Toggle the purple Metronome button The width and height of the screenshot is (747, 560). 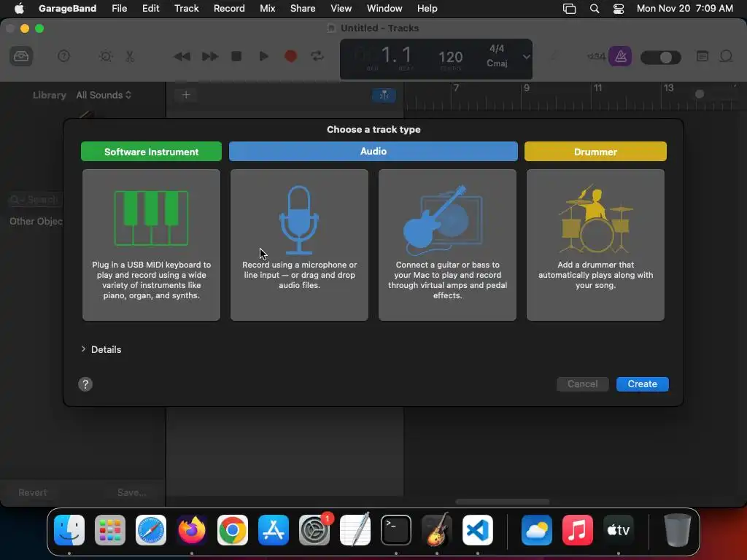coord(620,56)
